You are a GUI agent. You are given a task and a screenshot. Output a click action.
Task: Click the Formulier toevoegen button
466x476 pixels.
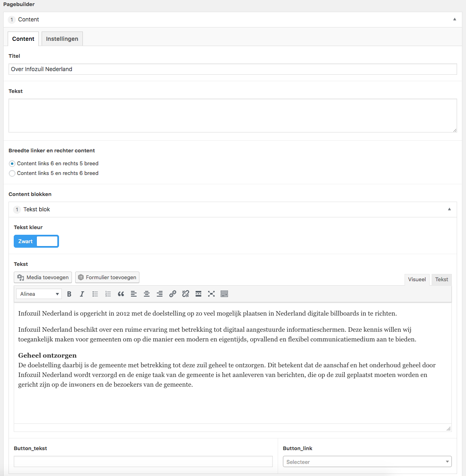coord(107,278)
